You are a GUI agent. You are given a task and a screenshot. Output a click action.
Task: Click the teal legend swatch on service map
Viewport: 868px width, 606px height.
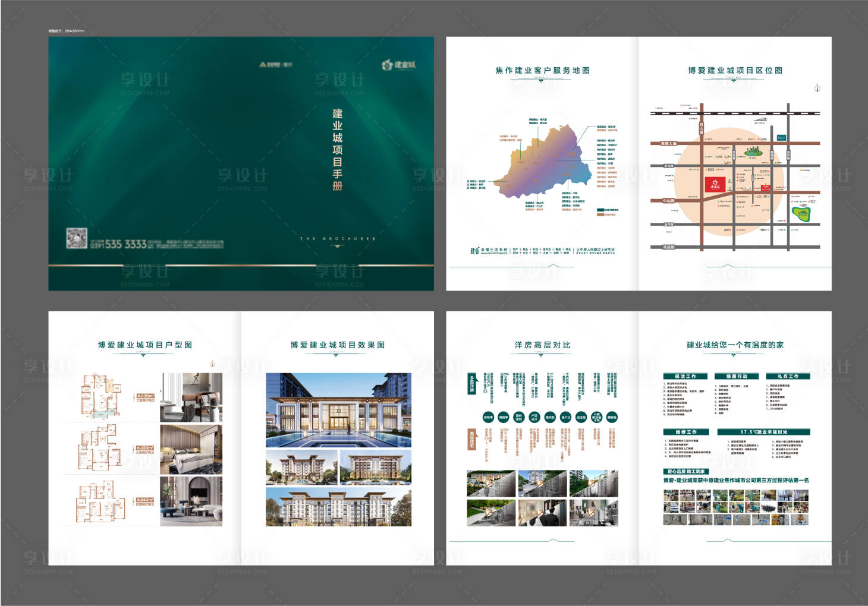[600, 210]
